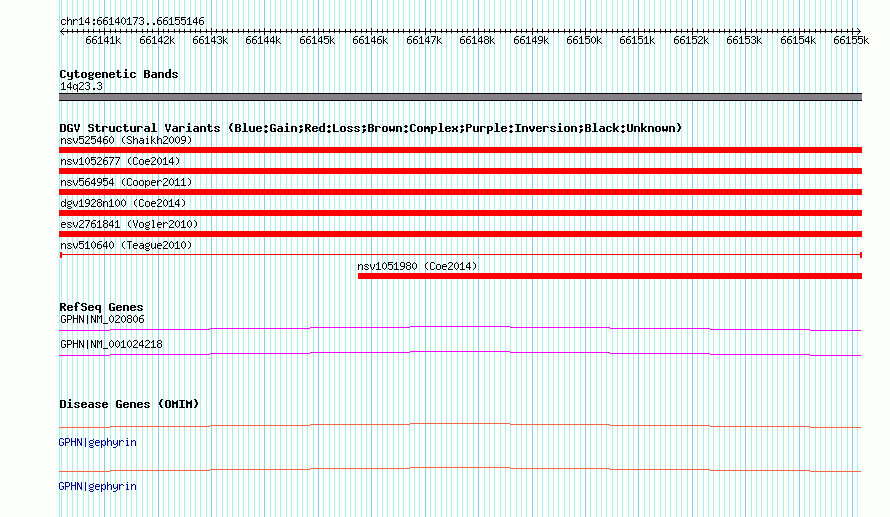Click the red bar under esv2761841
The image size is (890, 517).
coord(460,234)
